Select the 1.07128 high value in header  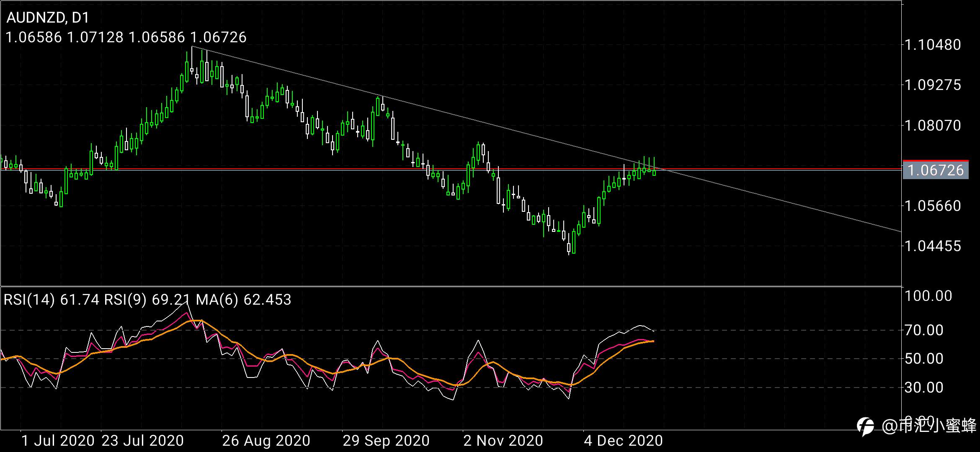pyautogui.click(x=95, y=37)
